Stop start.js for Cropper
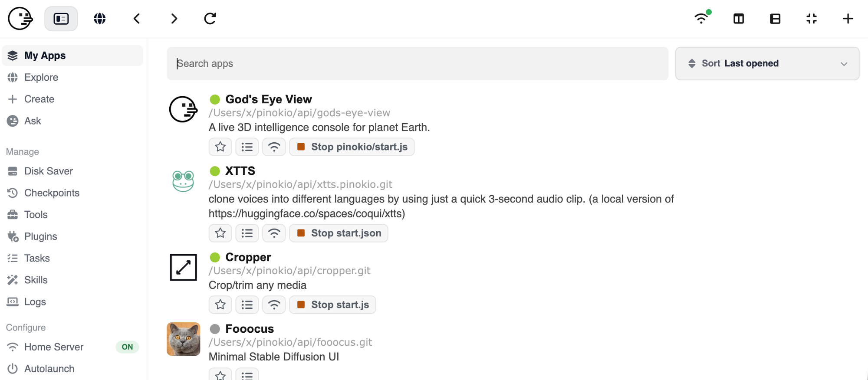This screenshot has height=380, width=868. 332,305
